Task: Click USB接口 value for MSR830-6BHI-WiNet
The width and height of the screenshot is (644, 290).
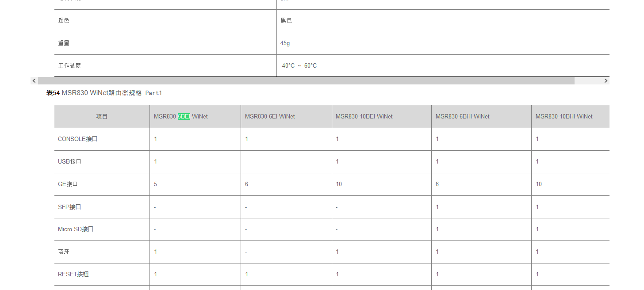Action: 437,162
